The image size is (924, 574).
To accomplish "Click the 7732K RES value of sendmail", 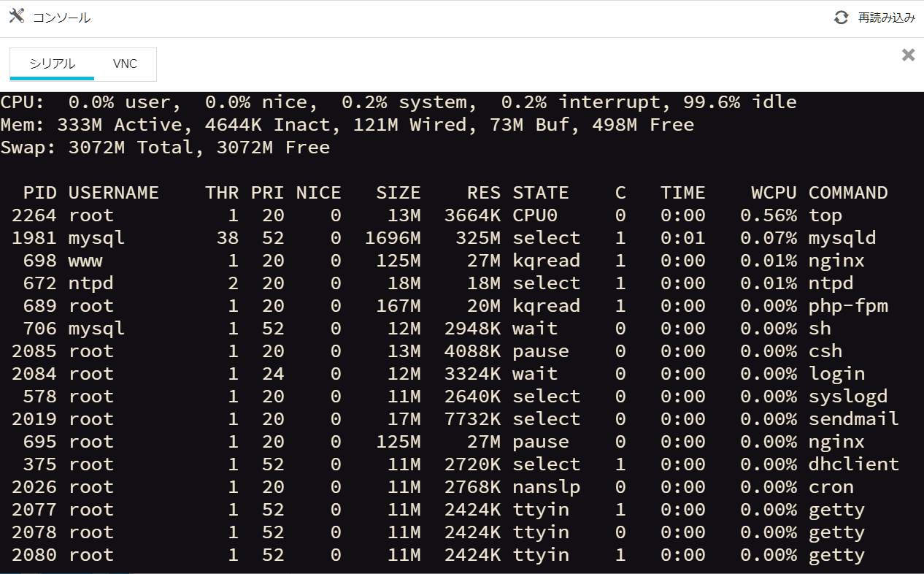I will [472, 419].
